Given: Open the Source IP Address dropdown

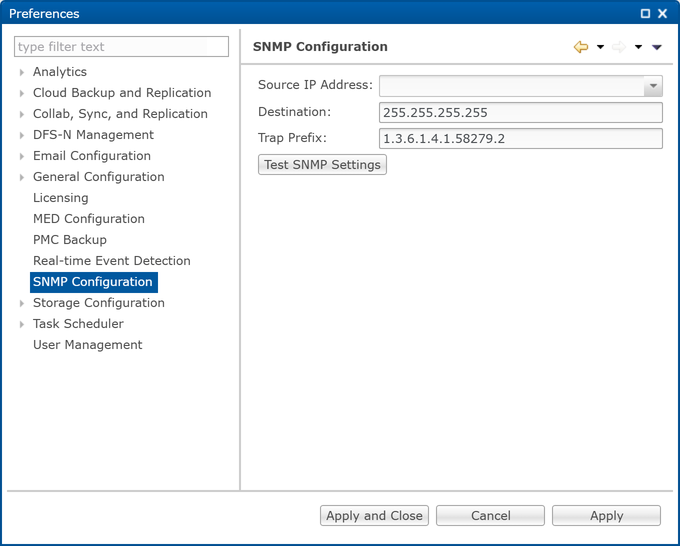Looking at the screenshot, I should 653,86.
